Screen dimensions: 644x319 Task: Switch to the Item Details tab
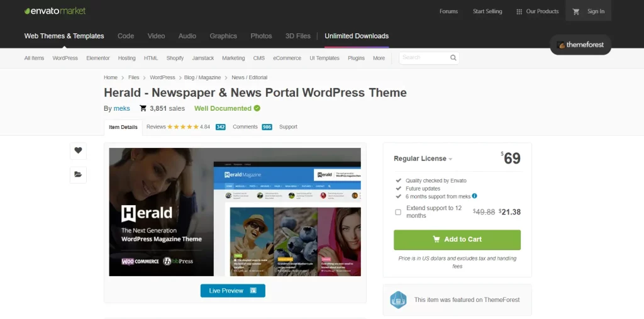pyautogui.click(x=123, y=127)
